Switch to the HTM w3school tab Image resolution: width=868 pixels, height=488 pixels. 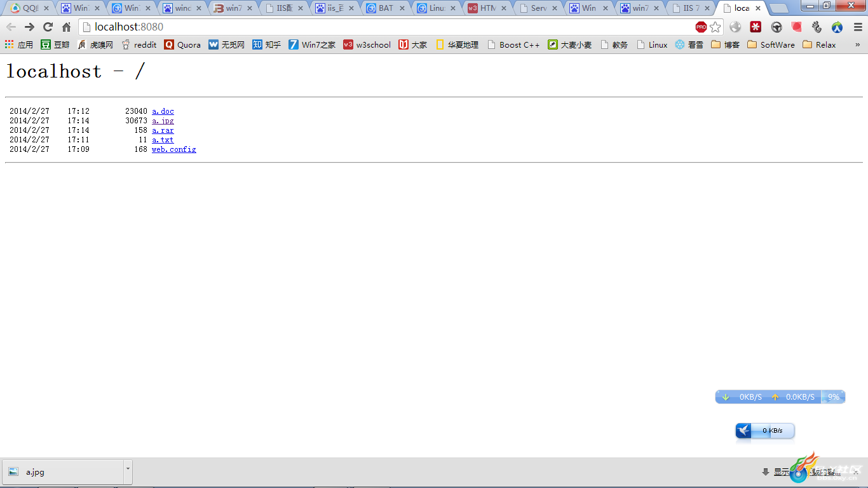tap(487, 8)
